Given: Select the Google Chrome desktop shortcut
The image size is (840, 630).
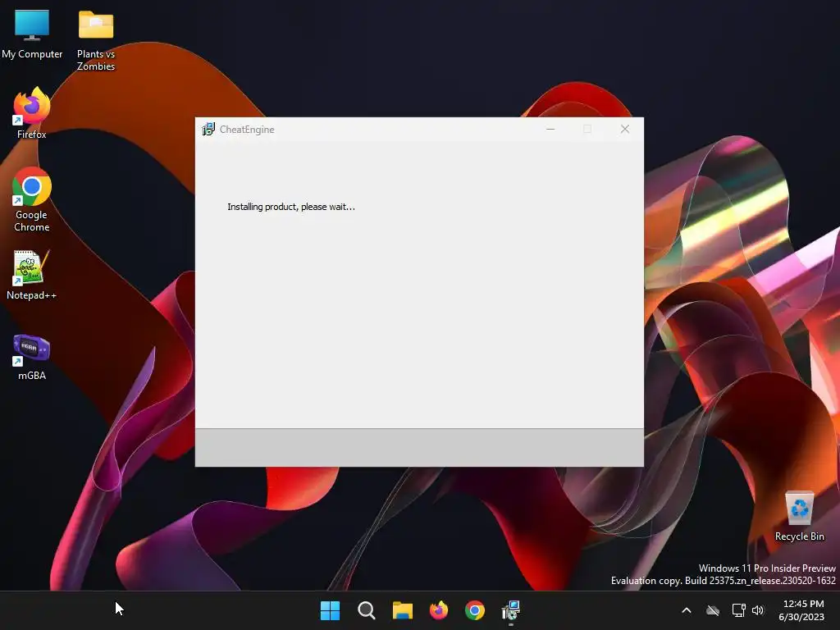Looking at the screenshot, I should tap(32, 199).
